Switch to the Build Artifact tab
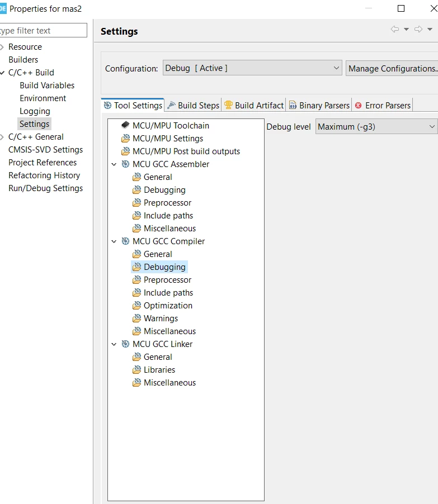Image resolution: width=438 pixels, height=504 pixels. tap(254, 105)
